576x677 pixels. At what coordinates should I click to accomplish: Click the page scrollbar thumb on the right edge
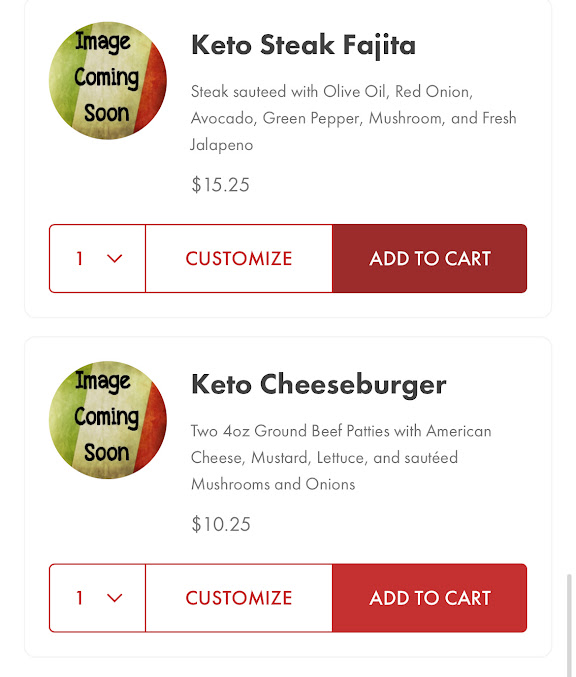coord(569,625)
